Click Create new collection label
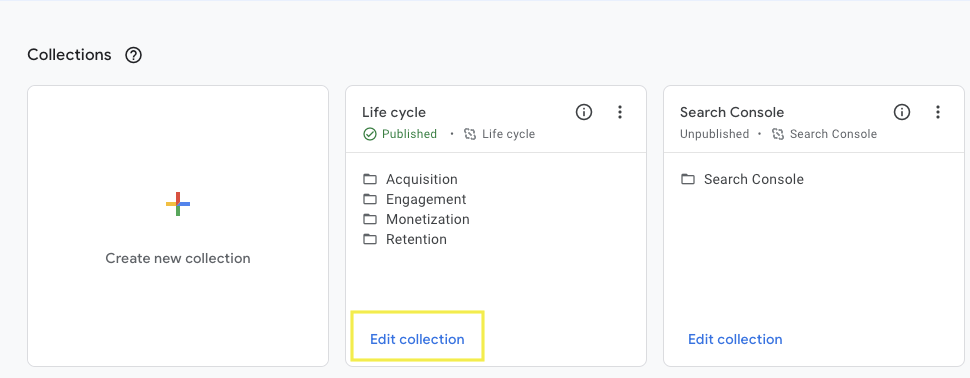The height and width of the screenshot is (378, 970). (178, 258)
